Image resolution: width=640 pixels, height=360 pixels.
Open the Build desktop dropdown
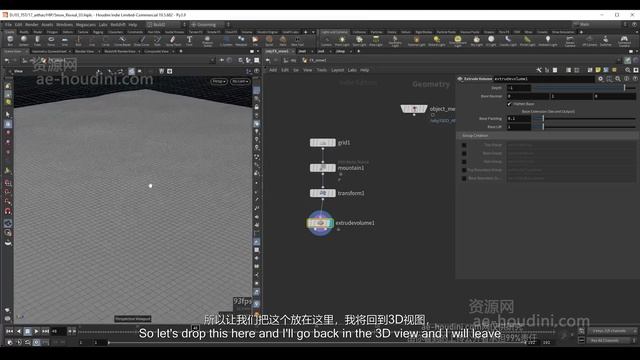tap(167, 24)
